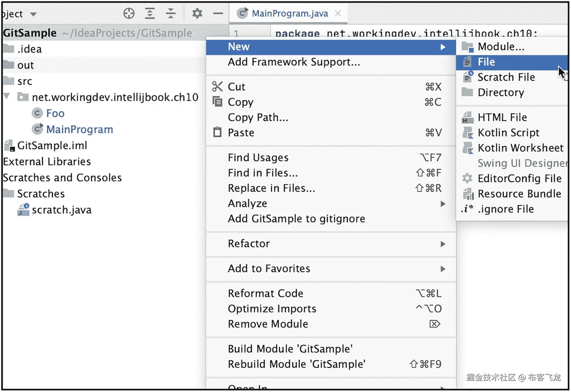The image size is (571, 392).
Task: Expand the Add to Favorites submenu arrow
Action: tap(443, 269)
